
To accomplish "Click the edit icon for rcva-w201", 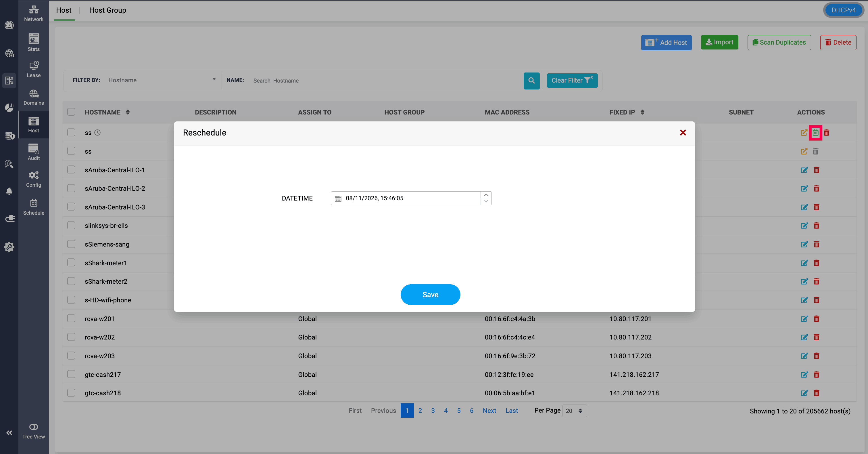I will 804,319.
